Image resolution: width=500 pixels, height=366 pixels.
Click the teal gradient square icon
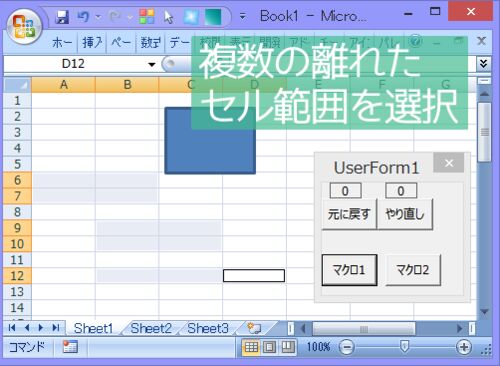tap(213, 17)
